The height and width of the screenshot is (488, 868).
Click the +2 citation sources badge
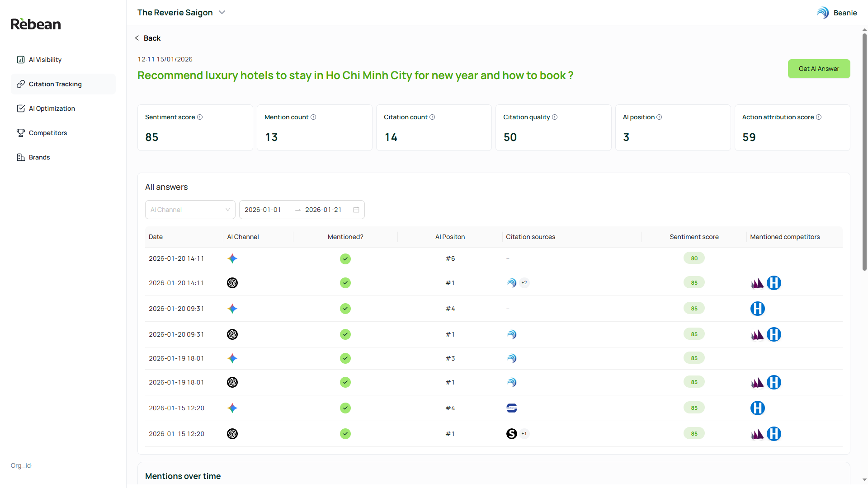[524, 283]
